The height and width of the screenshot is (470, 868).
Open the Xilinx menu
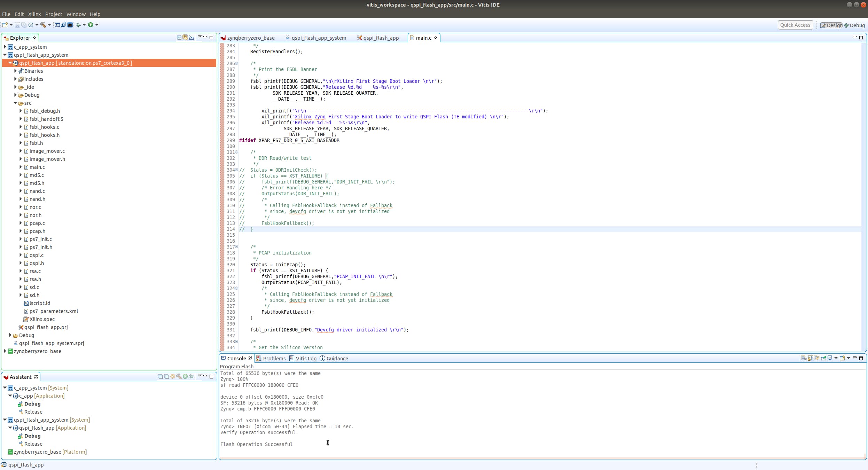[x=34, y=14]
